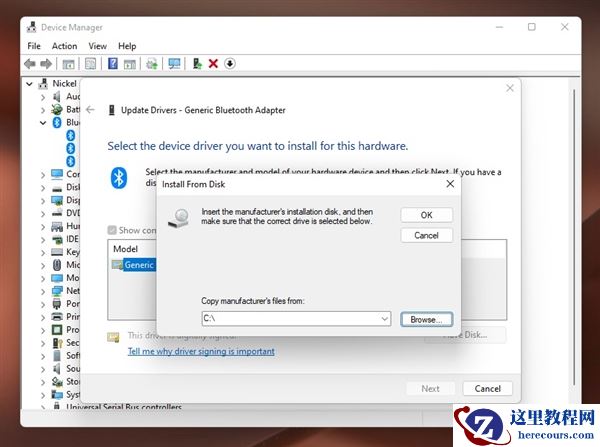The image size is (600, 447).
Task: Expand the Sof software devices chevron
Action: [43, 356]
